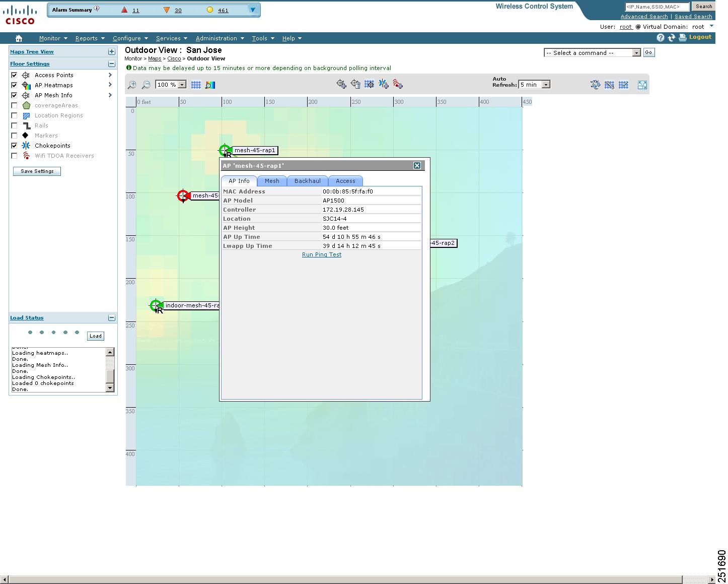Click the full screen map icon
This screenshot has width=728, height=584.
642,85
